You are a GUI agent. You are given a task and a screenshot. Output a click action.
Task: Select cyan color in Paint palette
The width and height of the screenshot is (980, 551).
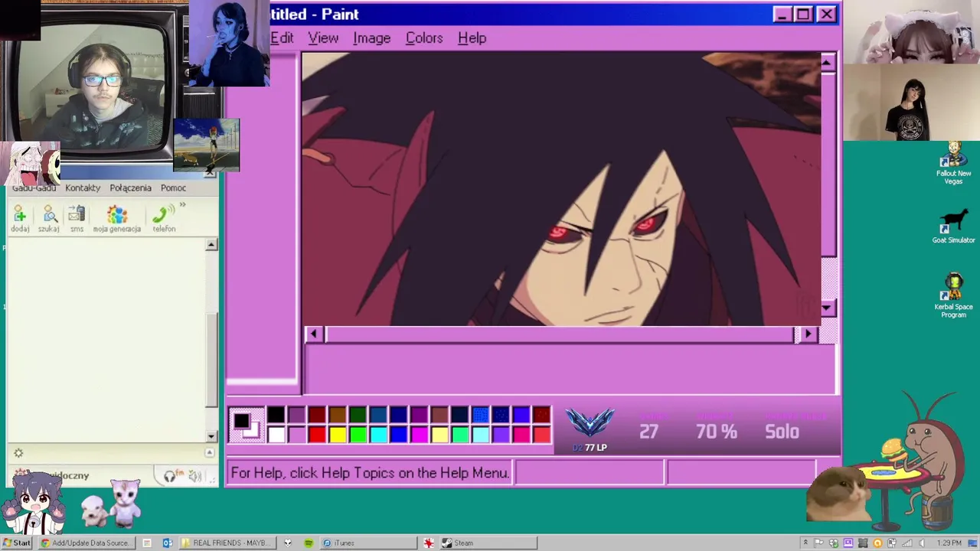tap(378, 435)
